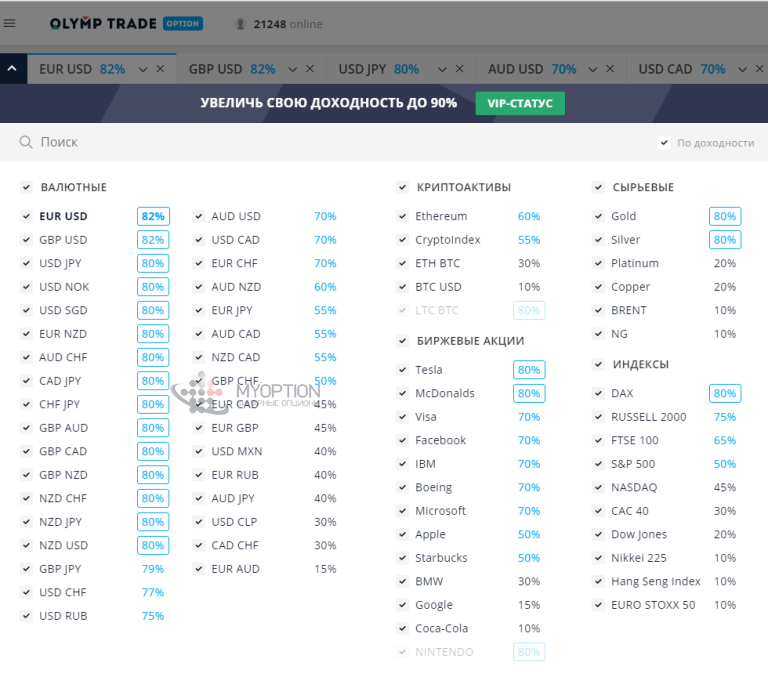Screen dimensions: 768x684
Task: Toggle the БИРЖЕВЫЕ АКЦИИ category checkbox
Action: pos(403,341)
